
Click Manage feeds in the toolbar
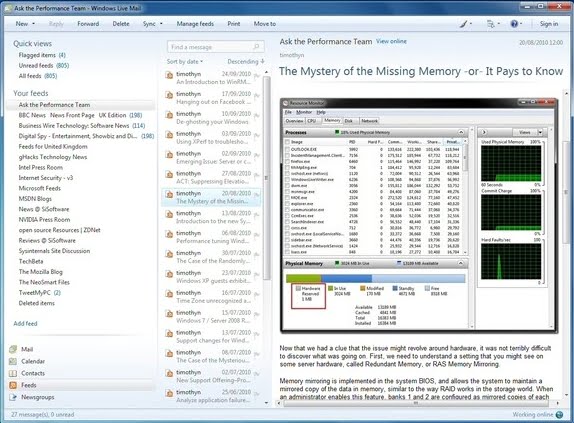[x=195, y=24]
